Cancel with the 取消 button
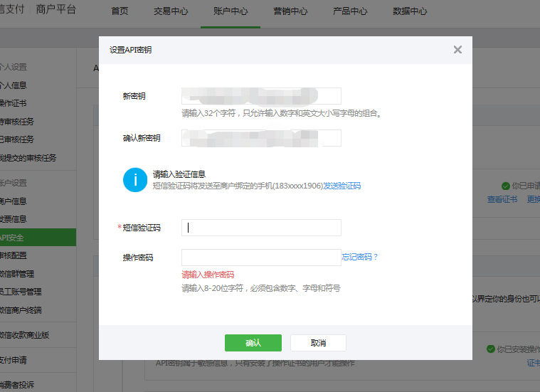Viewport: 540px width, 392px height. pos(318,343)
